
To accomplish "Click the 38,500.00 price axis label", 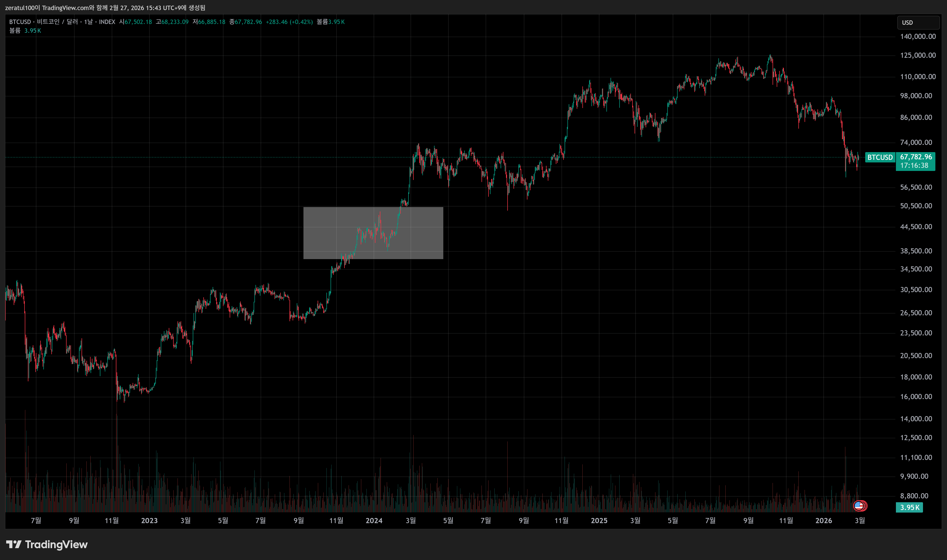I will click(x=916, y=251).
